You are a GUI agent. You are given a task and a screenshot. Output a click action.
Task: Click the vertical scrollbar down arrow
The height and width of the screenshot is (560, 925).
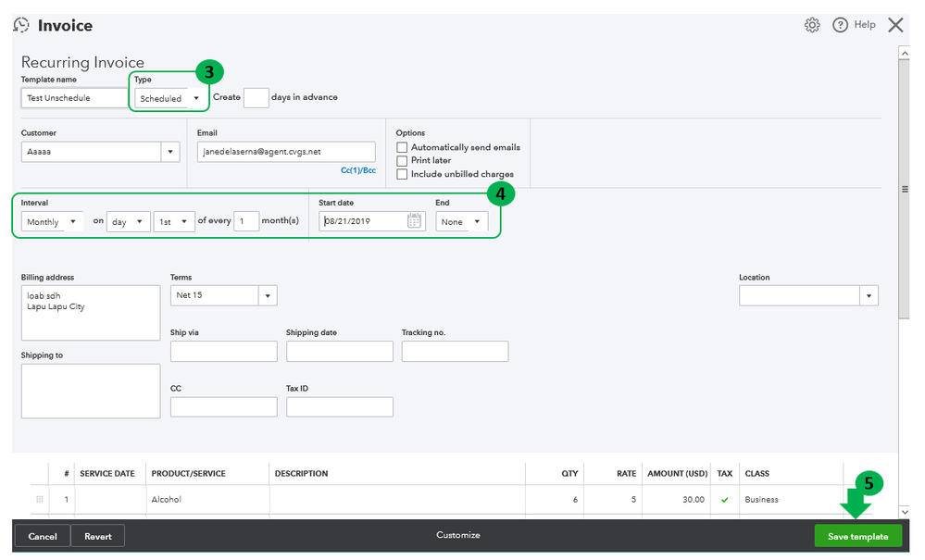[x=904, y=512]
